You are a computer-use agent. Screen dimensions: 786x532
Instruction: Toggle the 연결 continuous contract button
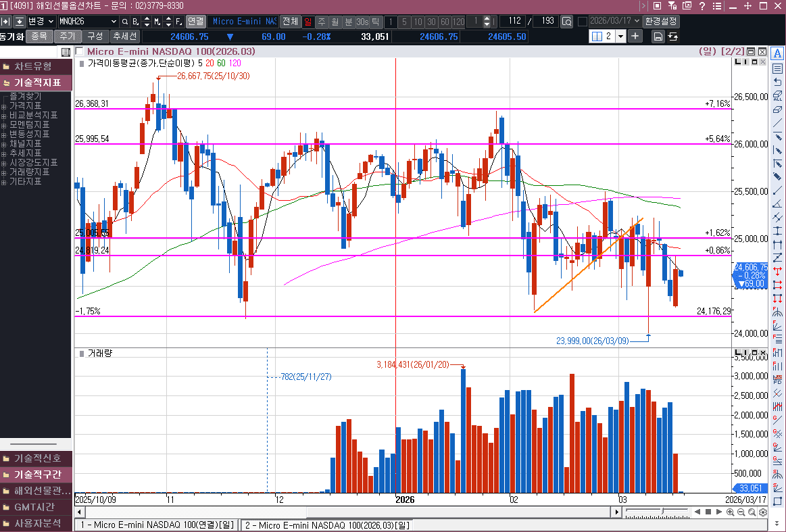click(195, 22)
